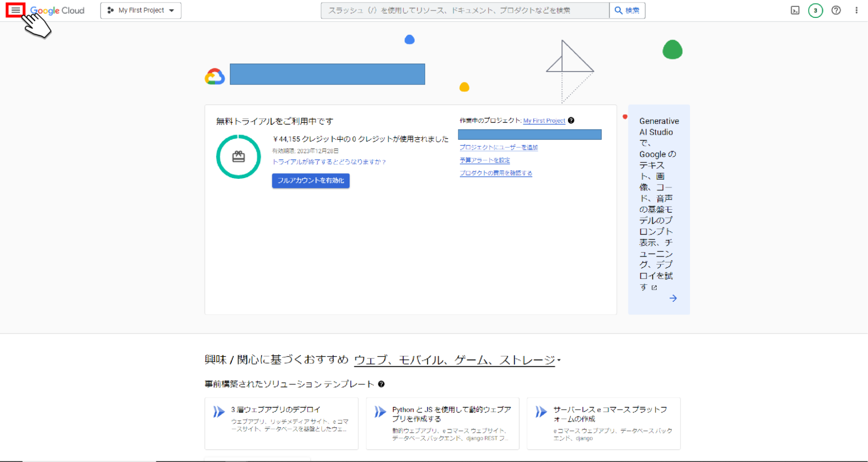
Task: Click help icon next to 作業中のプロジェクト
Action: [x=571, y=120]
